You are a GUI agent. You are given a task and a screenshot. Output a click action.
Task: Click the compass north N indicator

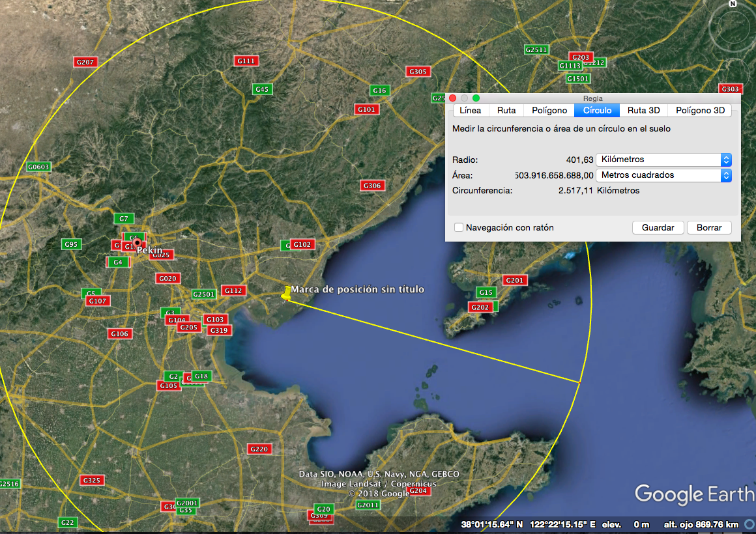tap(733, 4)
